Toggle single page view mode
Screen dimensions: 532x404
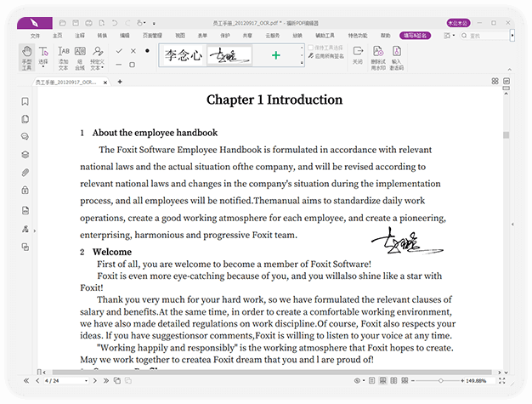[372, 380]
